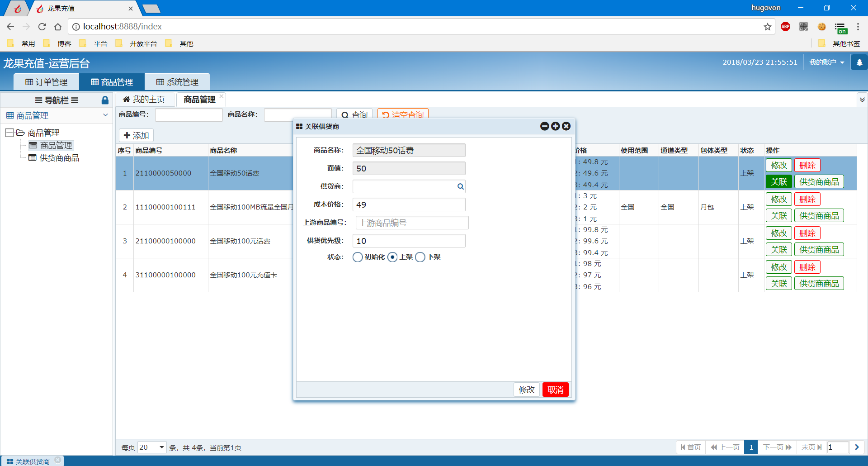868x466 pixels.
Task: Click the 商品编号 search input
Action: pos(189,114)
